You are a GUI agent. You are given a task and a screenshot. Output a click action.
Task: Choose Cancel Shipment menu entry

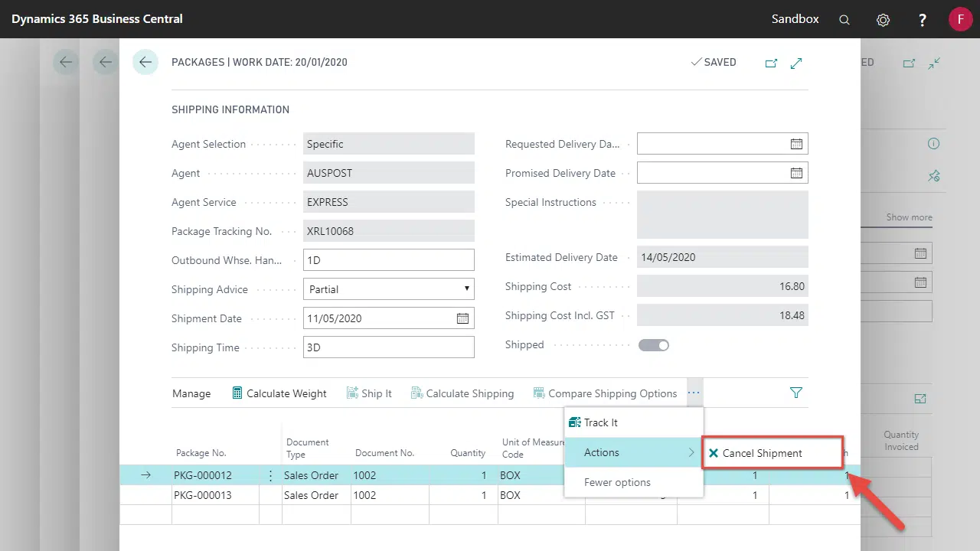[x=763, y=453]
